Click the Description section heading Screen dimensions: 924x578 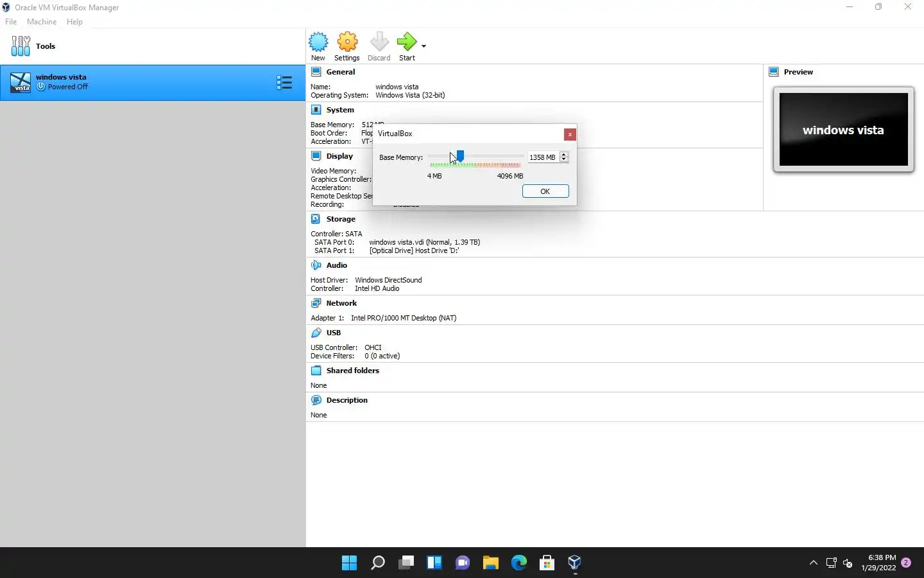click(347, 400)
